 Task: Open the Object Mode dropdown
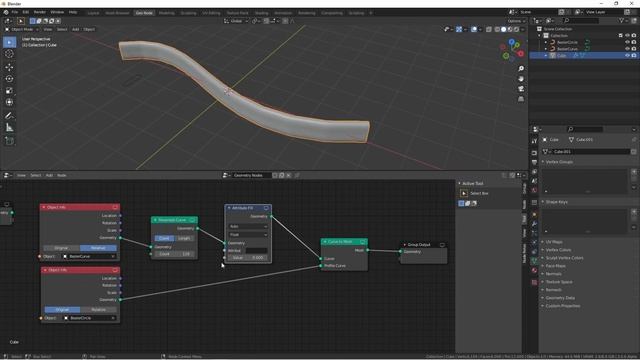(22, 29)
